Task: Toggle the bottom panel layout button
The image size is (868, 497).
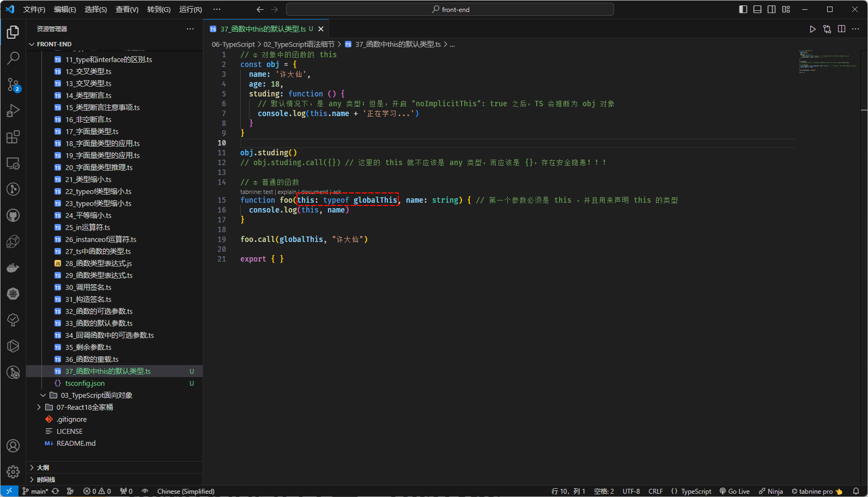Action: point(757,9)
